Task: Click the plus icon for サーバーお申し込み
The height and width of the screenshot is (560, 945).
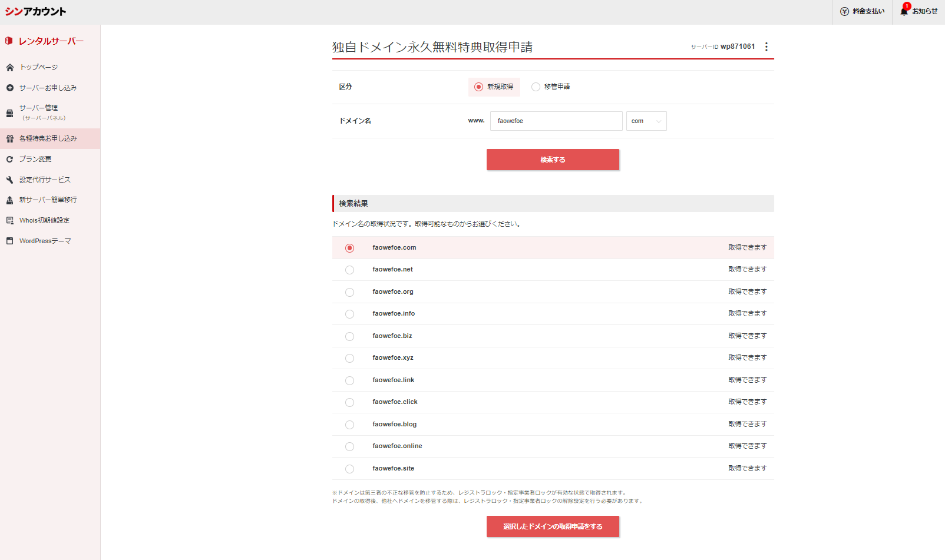Action: [x=10, y=88]
